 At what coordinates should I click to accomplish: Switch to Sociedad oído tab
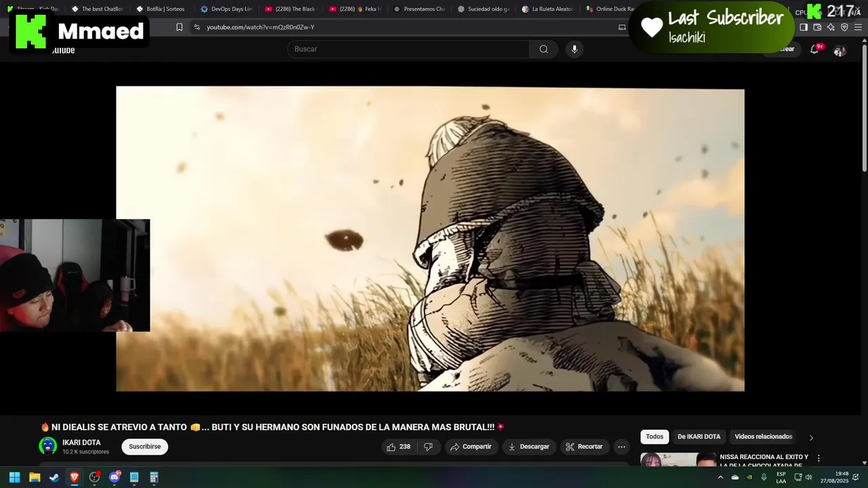click(483, 9)
